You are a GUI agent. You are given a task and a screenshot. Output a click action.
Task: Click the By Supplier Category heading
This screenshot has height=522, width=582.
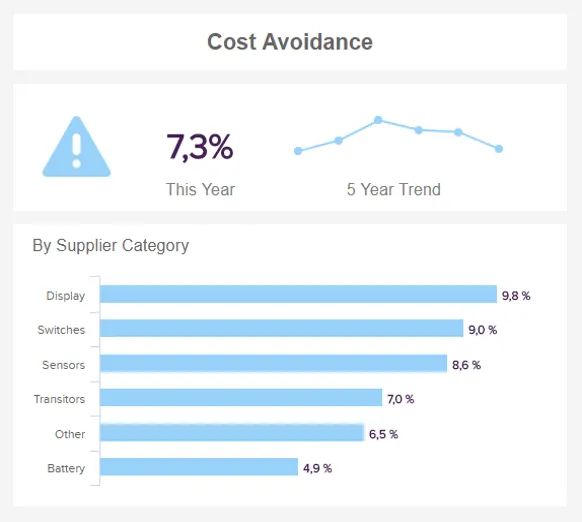[x=111, y=246]
